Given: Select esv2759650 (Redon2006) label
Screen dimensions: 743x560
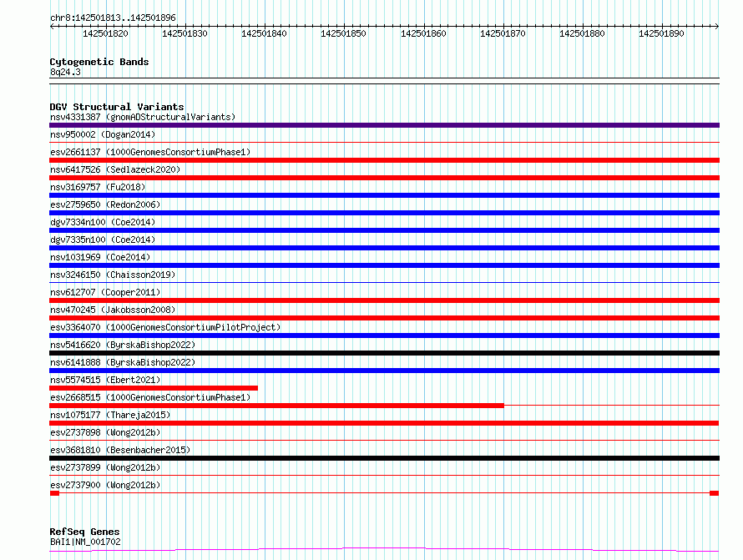Looking at the screenshot, I should tap(105, 204).
